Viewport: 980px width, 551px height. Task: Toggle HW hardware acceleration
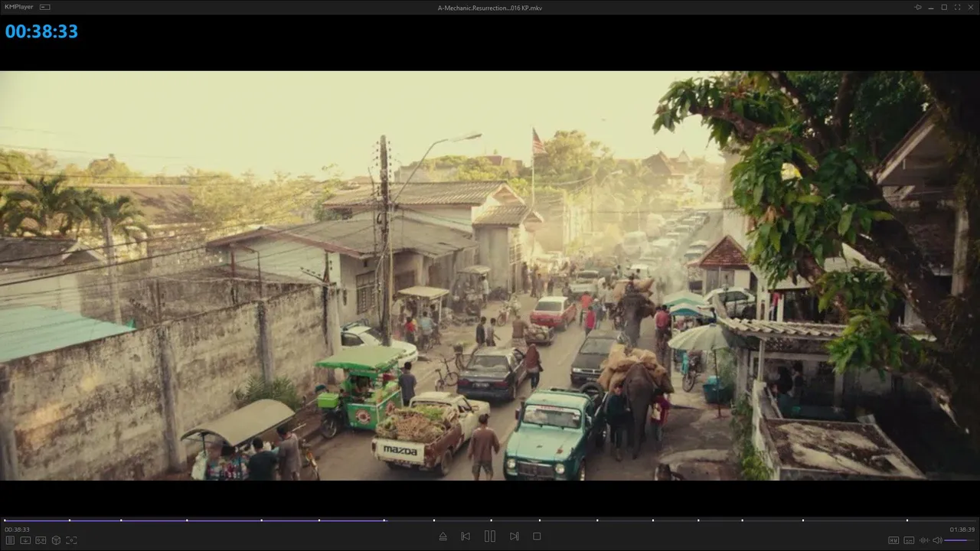[893, 540]
